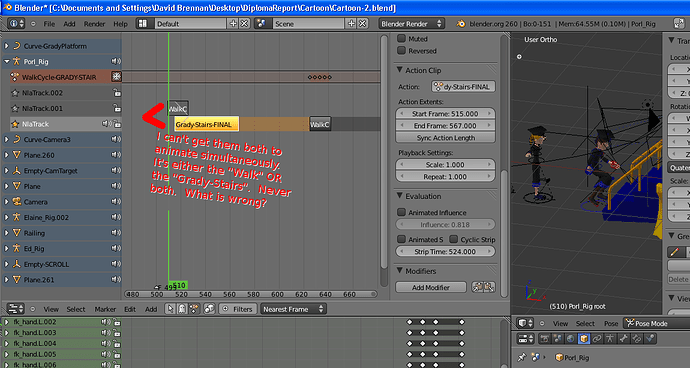The image size is (690, 368).
Task: Enable the Muted checkbox
Action: coord(401,38)
